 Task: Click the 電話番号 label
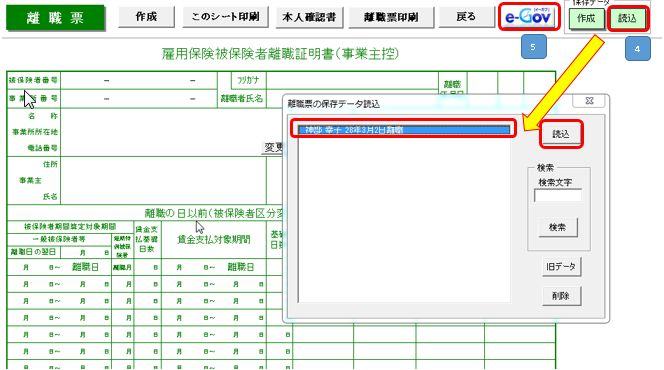(42, 148)
